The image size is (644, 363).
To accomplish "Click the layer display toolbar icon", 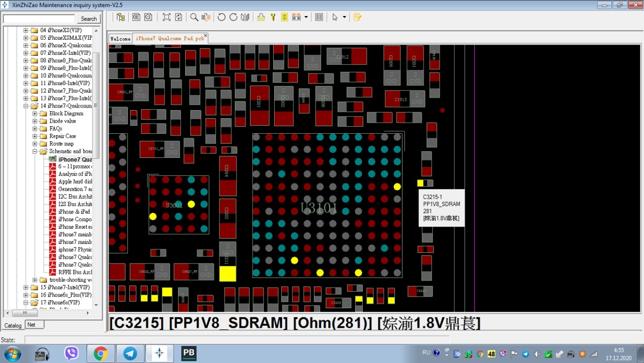I will pos(296,17).
